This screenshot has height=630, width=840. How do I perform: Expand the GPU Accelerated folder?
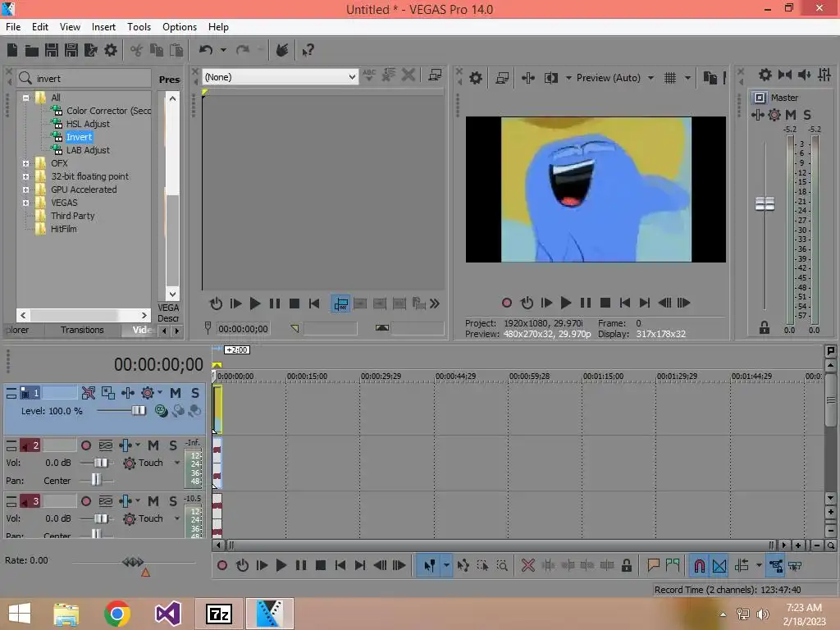coord(25,189)
